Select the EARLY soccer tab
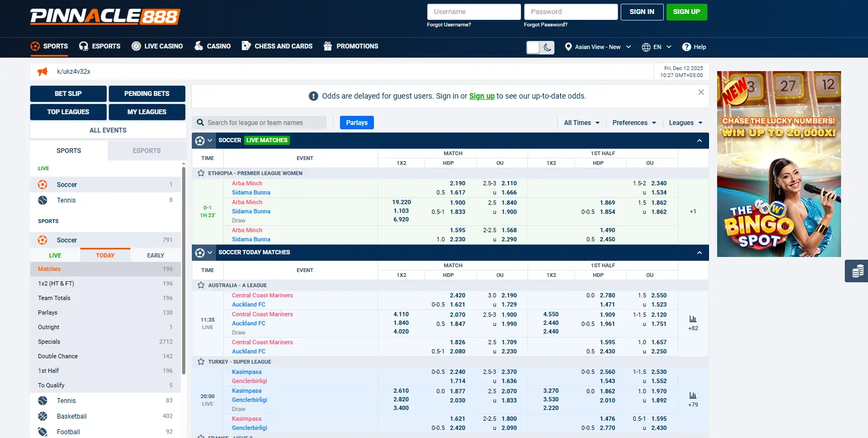868x438 pixels. coord(155,255)
